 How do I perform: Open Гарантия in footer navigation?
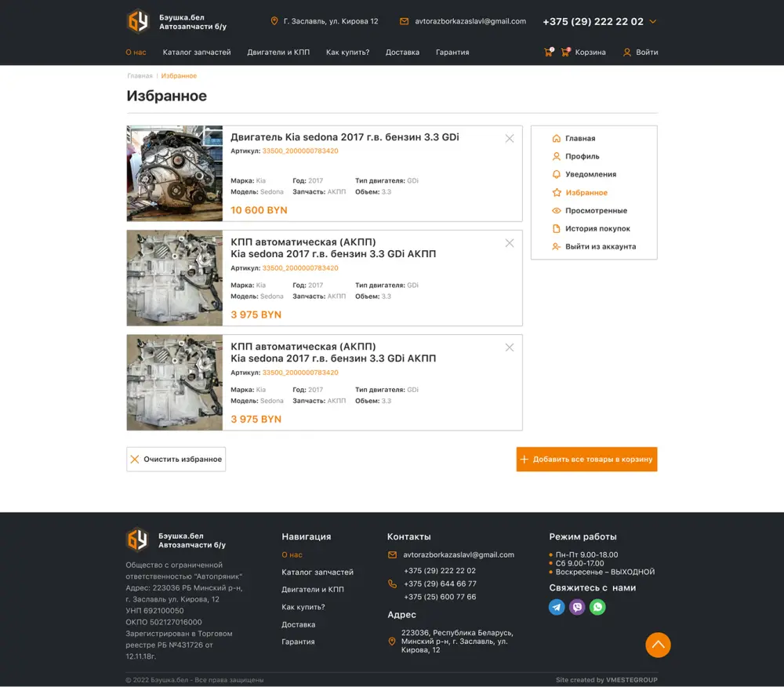(298, 642)
